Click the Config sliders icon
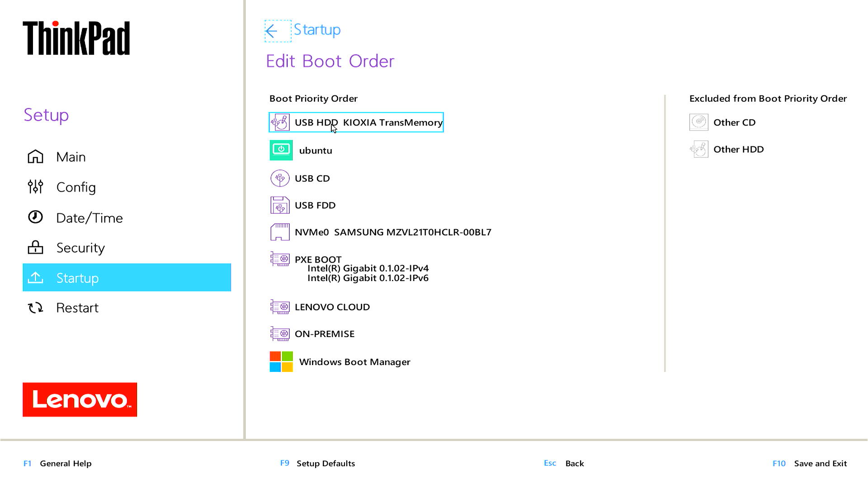Screen dimensions: 868x488 point(35,187)
